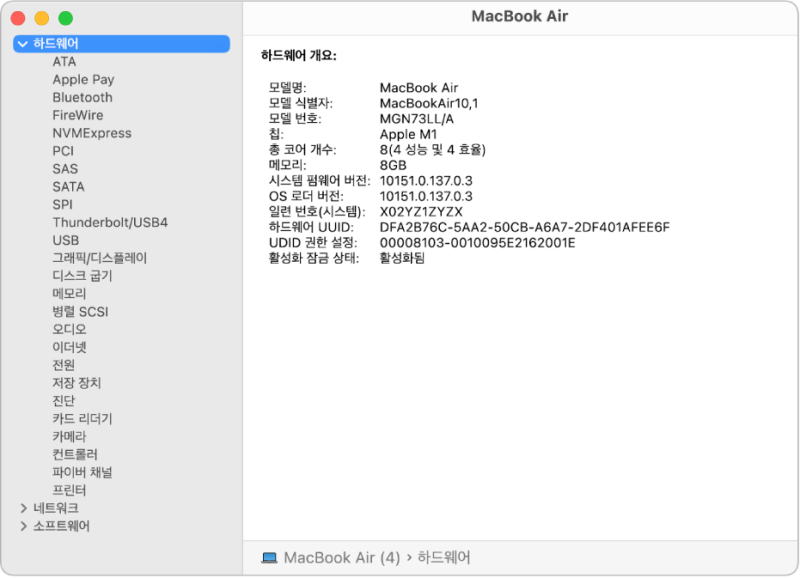Screen dimensions: 800x578
Task: Open 진단 in the hardware list
Action: tap(64, 401)
